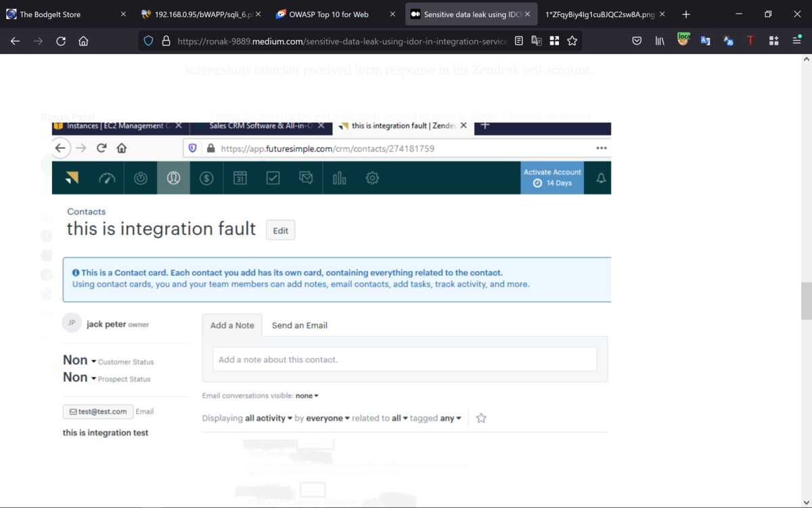This screenshot has height=508, width=812.
Task: Click the extension icon with the green loca badge
Action: pyautogui.click(x=683, y=41)
